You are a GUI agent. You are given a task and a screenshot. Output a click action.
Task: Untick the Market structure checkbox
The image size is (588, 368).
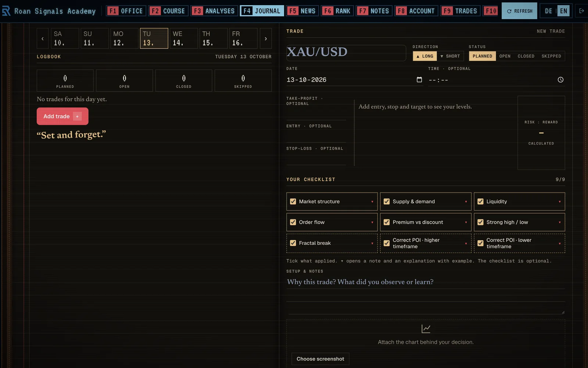coord(293,201)
